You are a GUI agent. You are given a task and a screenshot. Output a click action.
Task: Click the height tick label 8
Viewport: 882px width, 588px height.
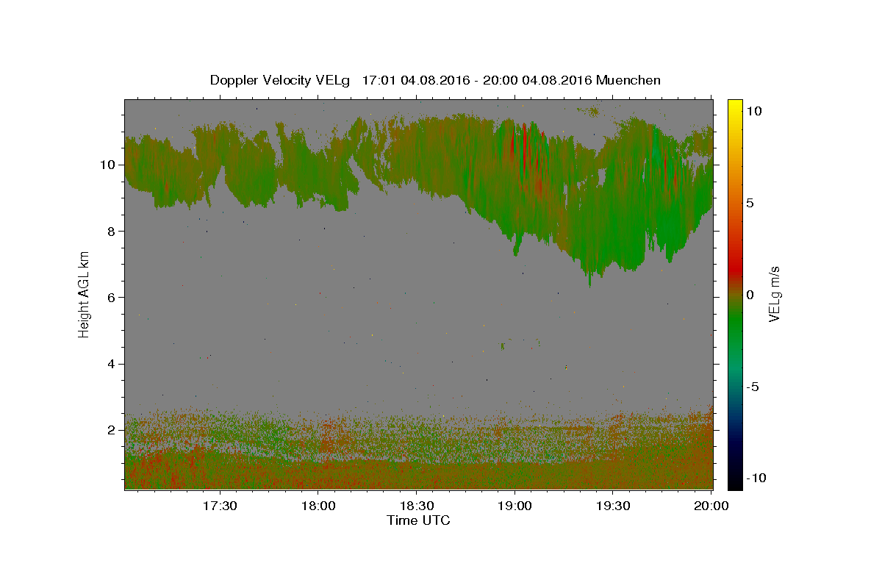(x=112, y=231)
